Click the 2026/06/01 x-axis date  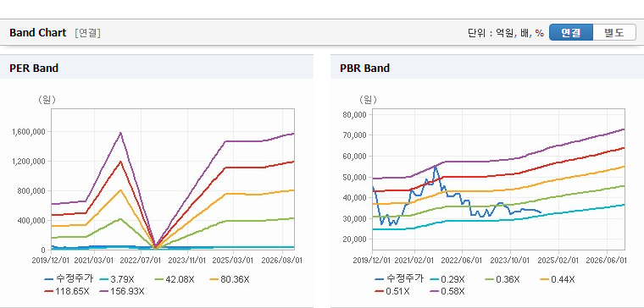(607, 260)
